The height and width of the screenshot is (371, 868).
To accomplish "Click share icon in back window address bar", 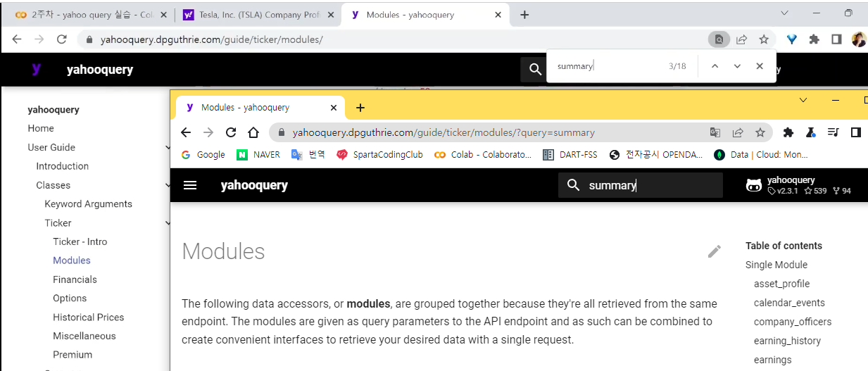I will point(741,39).
